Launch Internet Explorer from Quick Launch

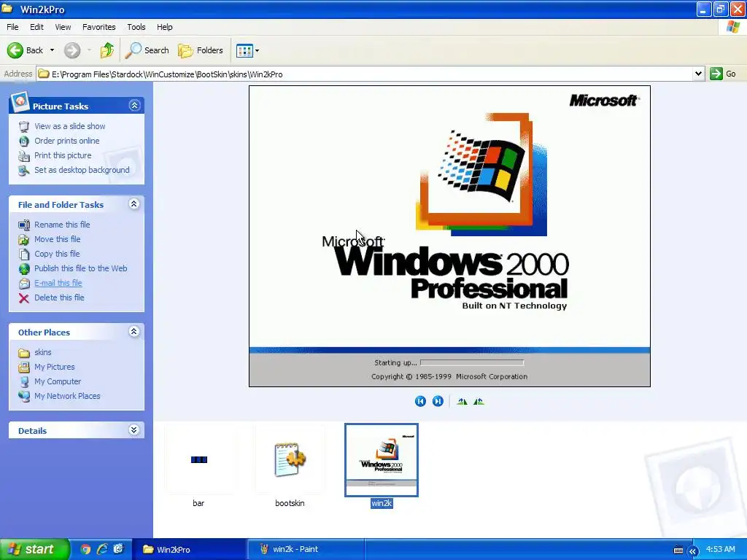pyautogui.click(x=102, y=550)
